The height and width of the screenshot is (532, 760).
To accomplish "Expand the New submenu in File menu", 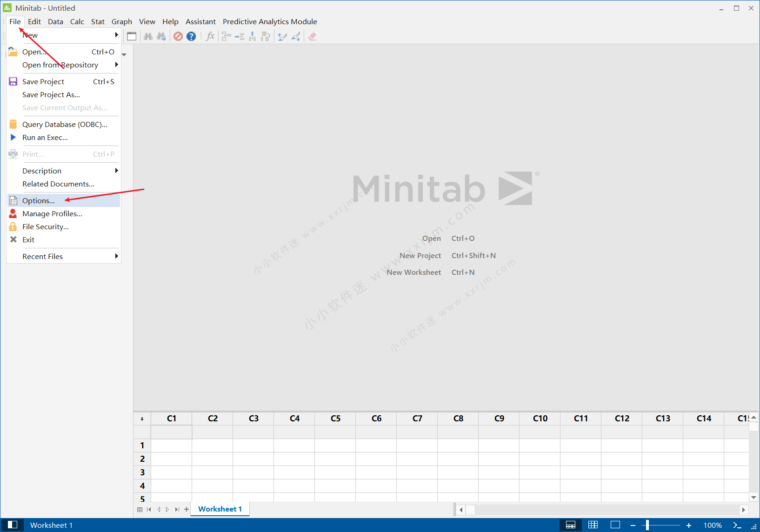I will pos(64,35).
